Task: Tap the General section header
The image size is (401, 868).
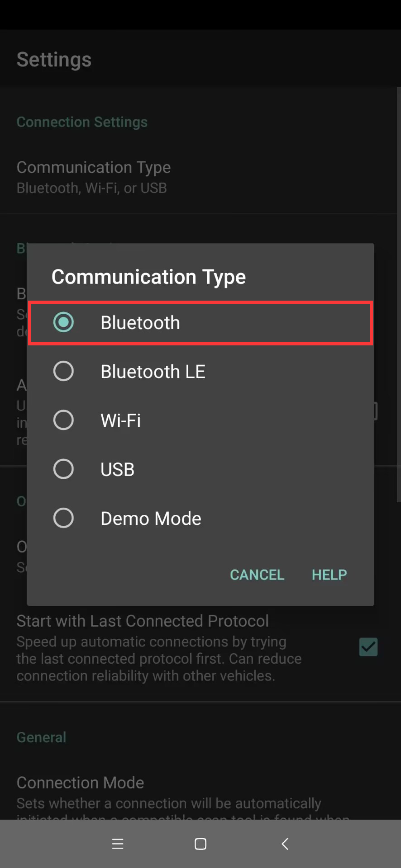Action: pos(41,737)
